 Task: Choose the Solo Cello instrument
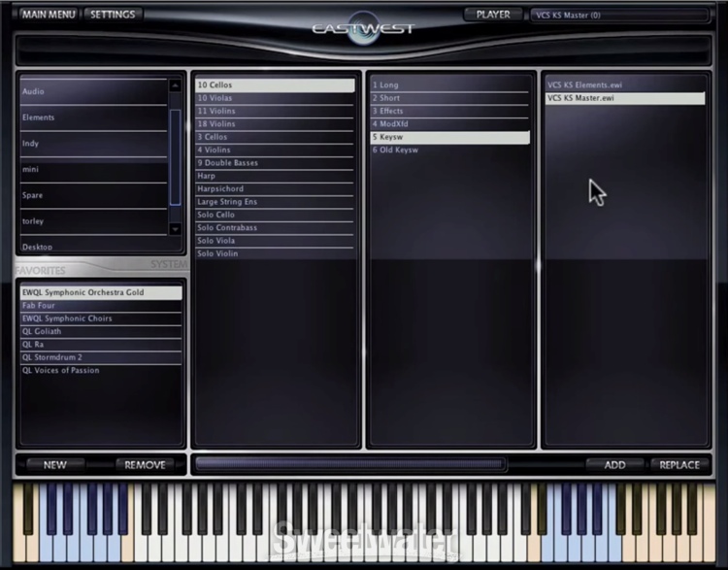pyautogui.click(x=275, y=216)
